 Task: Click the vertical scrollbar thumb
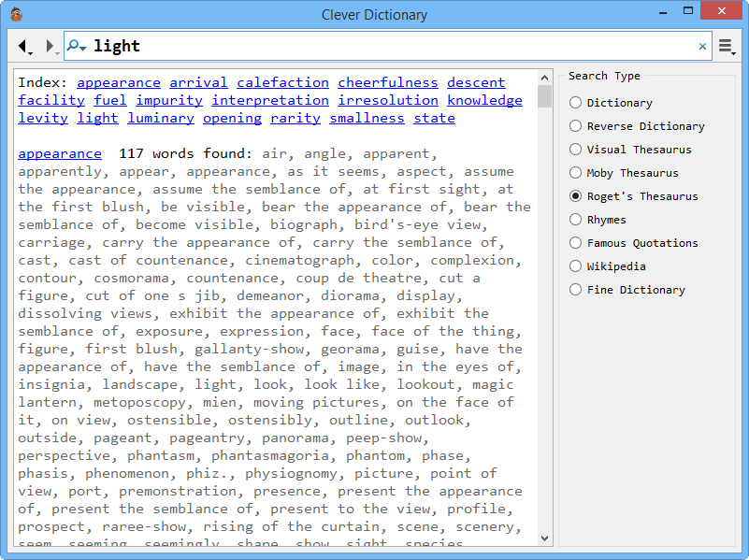coord(544,96)
